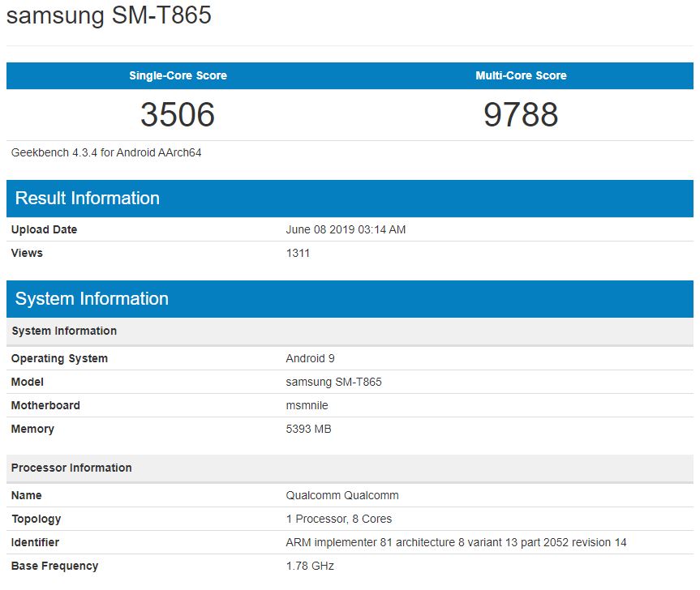Select the Qualcomm Qualcomm processor name
700x590 pixels.
[x=342, y=495]
